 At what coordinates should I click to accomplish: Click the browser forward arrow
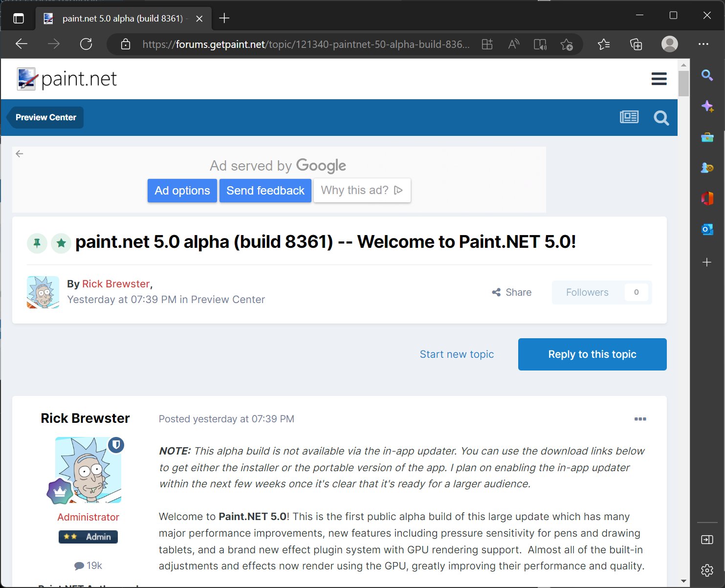[x=54, y=44]
